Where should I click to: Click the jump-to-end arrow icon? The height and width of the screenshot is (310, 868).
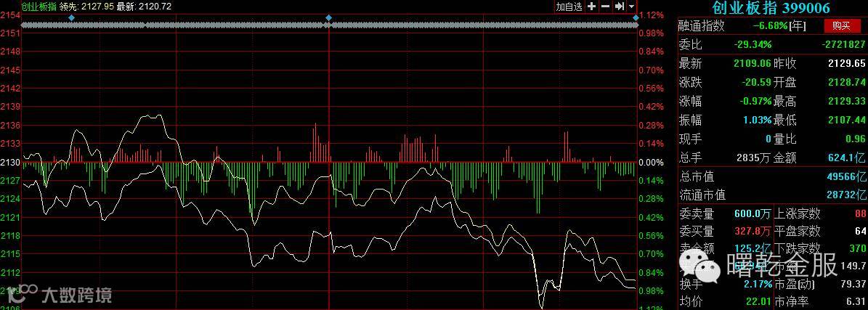click(x=619, y=7)
